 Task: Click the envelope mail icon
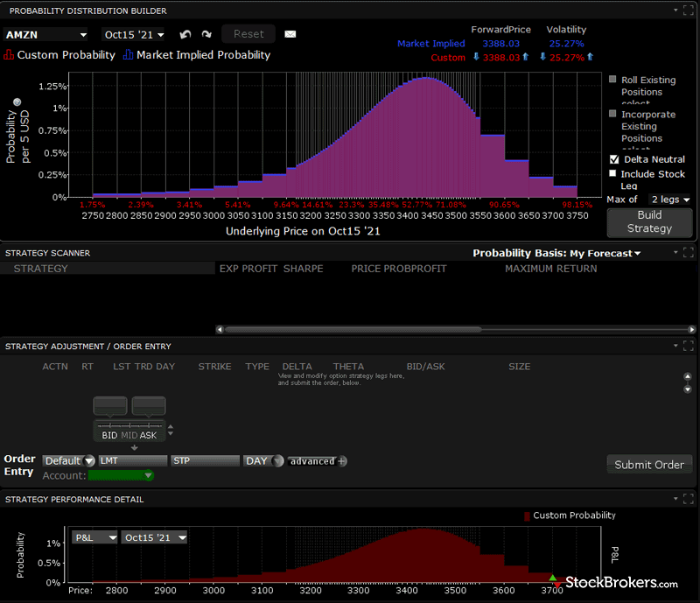(x=290, y=34)
